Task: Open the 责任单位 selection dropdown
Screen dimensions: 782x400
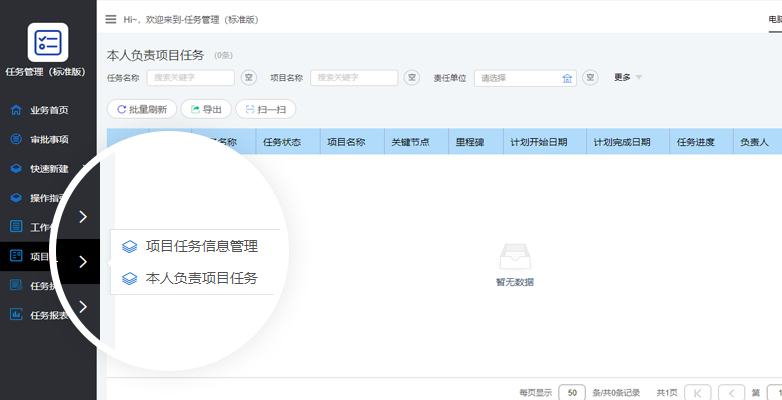Action: pyautogui.click(x=515, y=78)
